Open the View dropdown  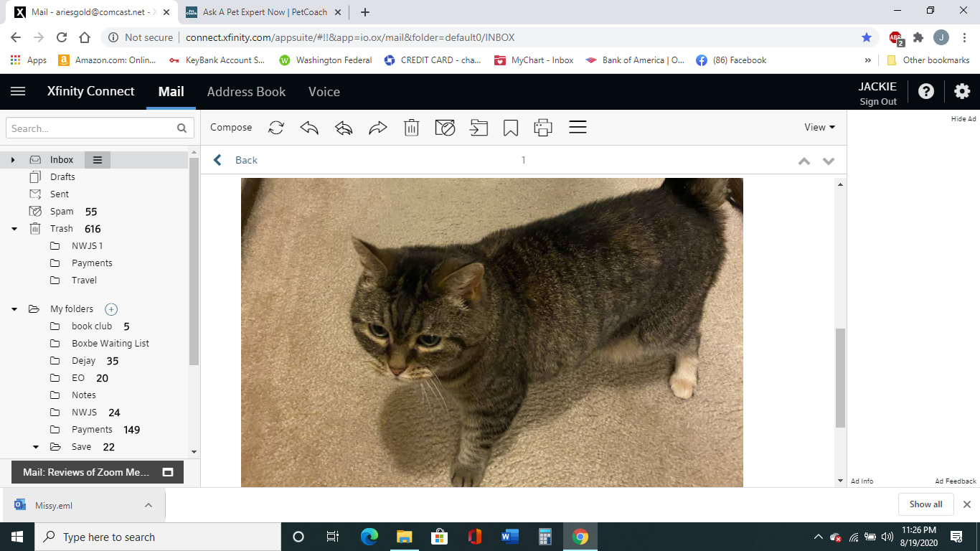point(819,127)
